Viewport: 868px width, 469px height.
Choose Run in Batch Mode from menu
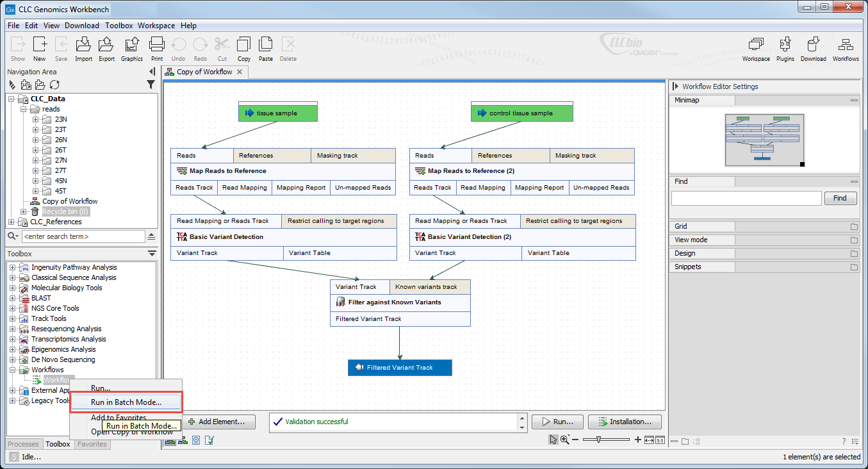point(126,401)
